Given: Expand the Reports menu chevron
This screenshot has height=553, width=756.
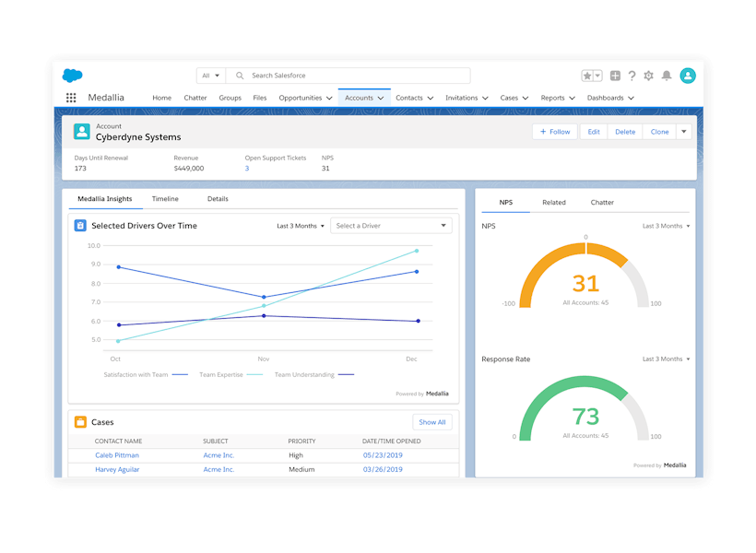Looking at the screenshot, I should coord(573,98).
